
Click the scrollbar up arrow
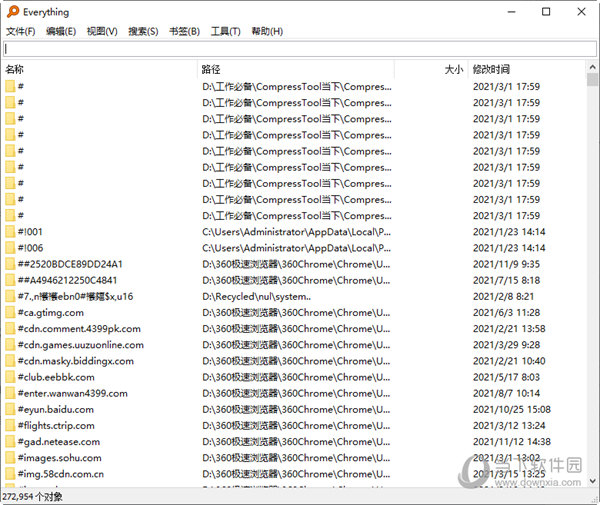tap(592, 67)
